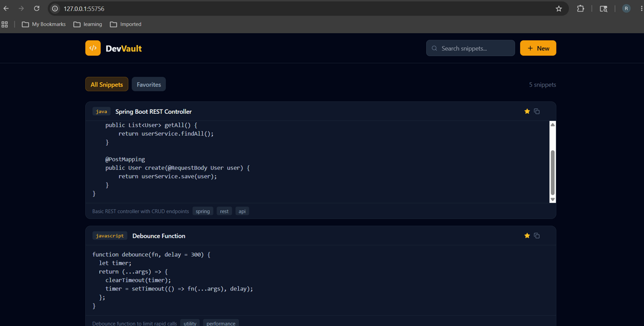This screenshot has height=326, width=644.
Task: Open the Chrome three-dot menu
Action: pyautogui.click(x=641, y=9)
